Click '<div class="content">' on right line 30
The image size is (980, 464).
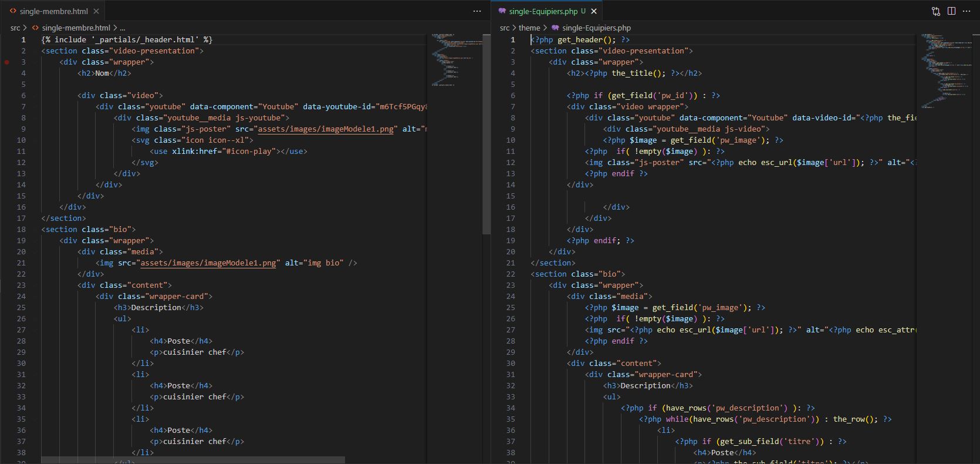click(x=614, y=363)
